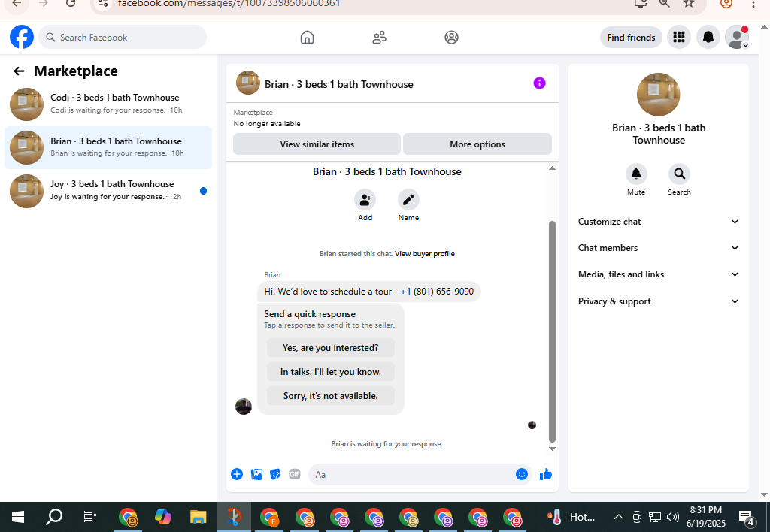Open the Friends icon in top navigation

(x=379, y=38)
